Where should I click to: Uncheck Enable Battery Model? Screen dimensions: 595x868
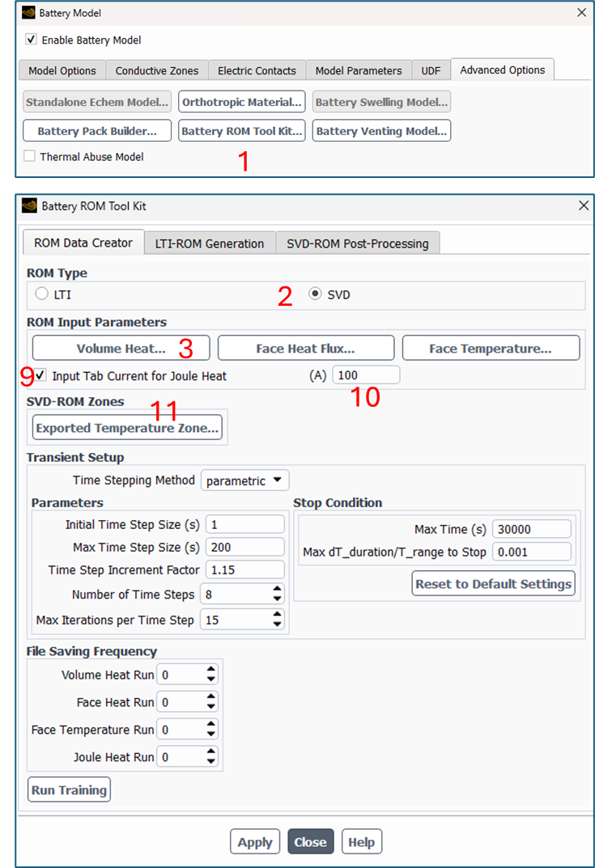point(32,40)
